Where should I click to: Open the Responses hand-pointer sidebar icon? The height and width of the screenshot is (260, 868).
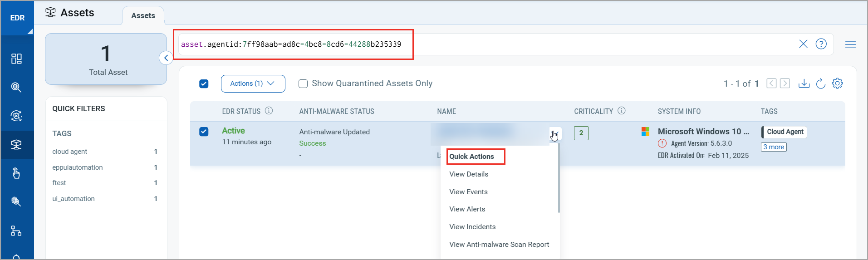(16, 173)
